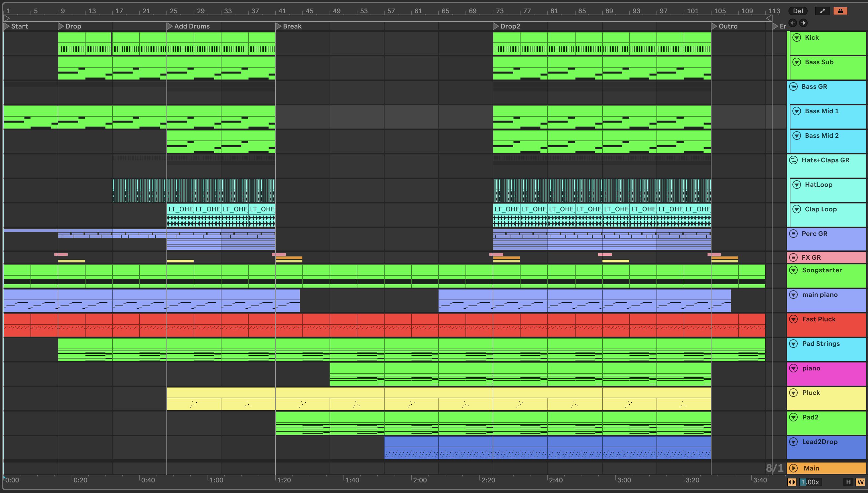Click the Add Drums locator label
This screenshot has width=868, height=493.
click(192, 26)
